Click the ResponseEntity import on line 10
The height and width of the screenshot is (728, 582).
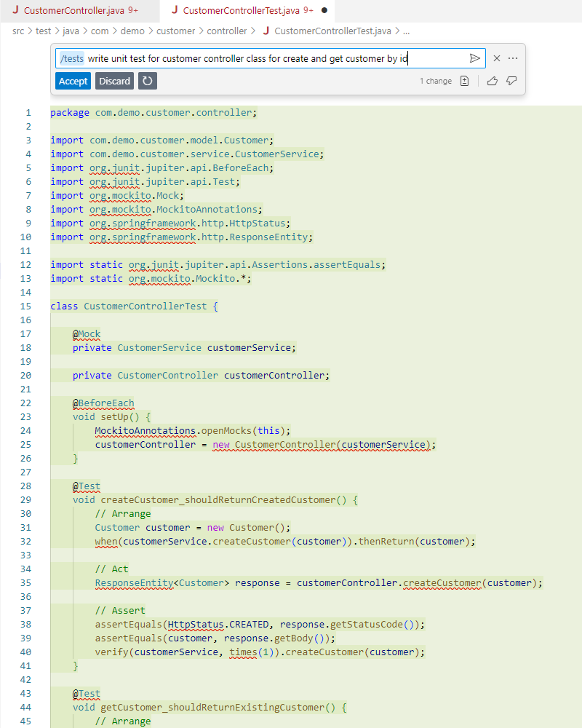(x=181, y=237)
